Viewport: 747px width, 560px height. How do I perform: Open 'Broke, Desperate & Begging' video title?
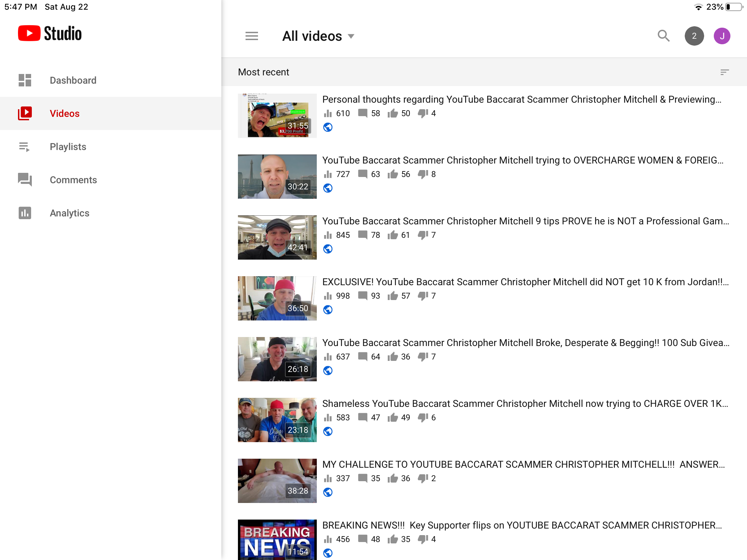click(526, 343)
